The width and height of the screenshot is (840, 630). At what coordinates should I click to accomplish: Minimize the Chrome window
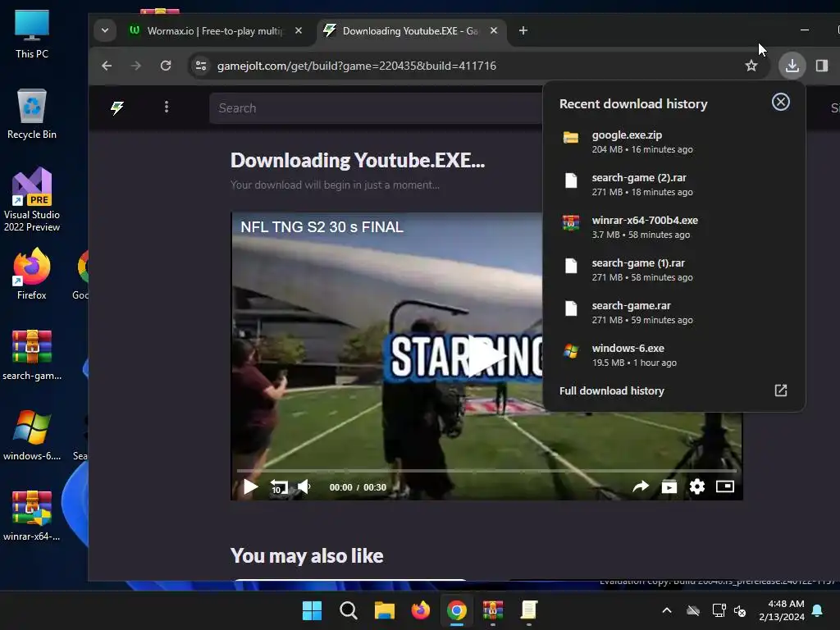(x=805, y=30)
